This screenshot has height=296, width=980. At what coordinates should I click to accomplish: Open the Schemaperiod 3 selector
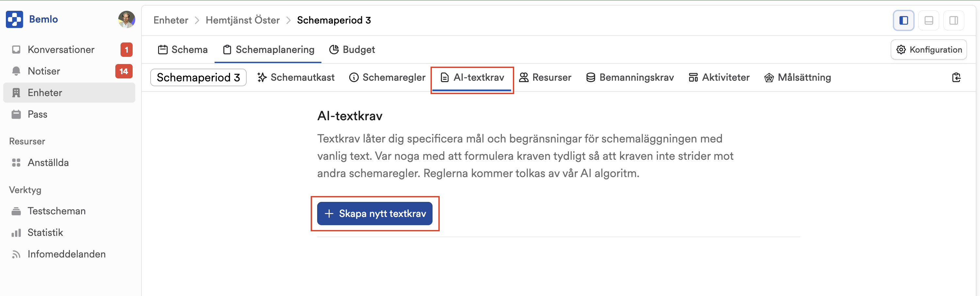click(x=198, y=77)
